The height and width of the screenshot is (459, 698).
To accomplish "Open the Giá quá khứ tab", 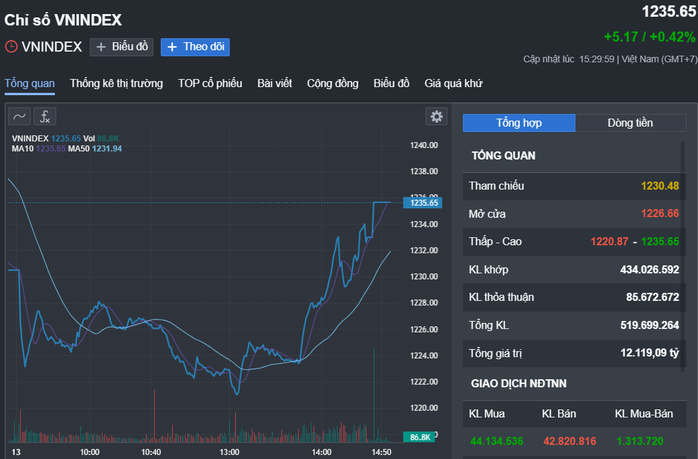I will coord(453,83).
